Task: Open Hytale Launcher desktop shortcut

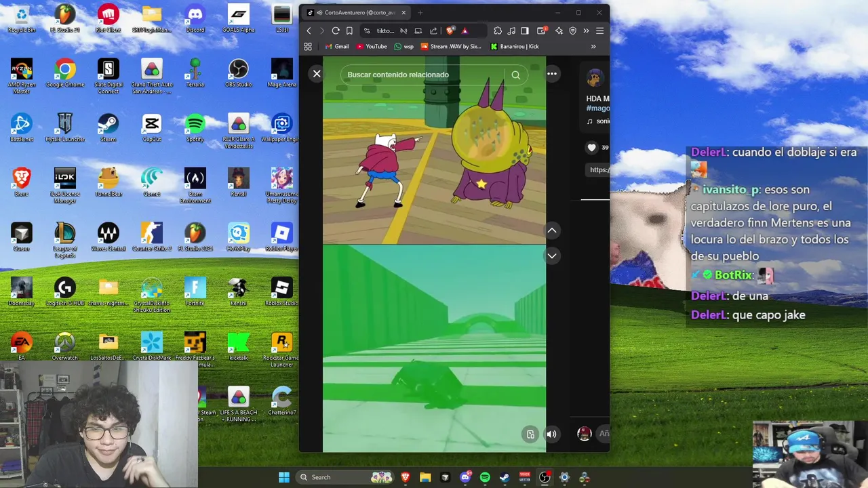Action: click(x=65, y=128)
